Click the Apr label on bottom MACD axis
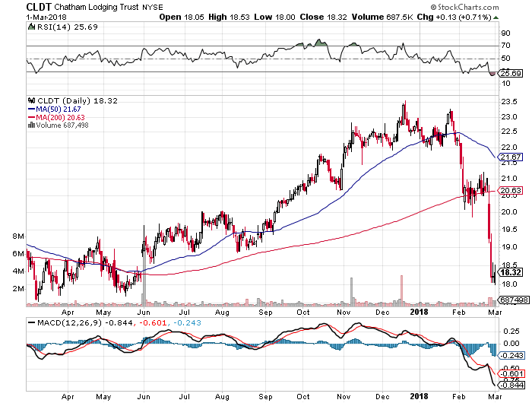This screenshot has width=532, height=403. [68, 397]
